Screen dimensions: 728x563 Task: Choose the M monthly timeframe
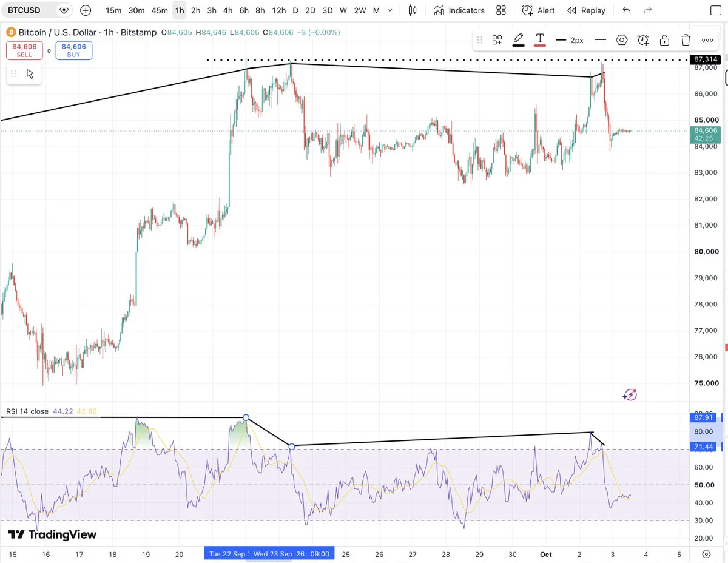click(376, 10)
